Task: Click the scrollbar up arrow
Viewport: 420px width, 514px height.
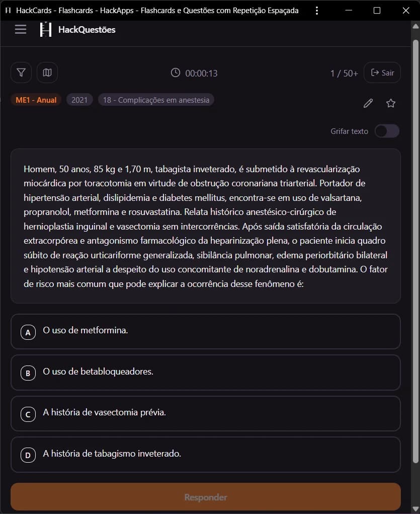Action: click(416, 26)
